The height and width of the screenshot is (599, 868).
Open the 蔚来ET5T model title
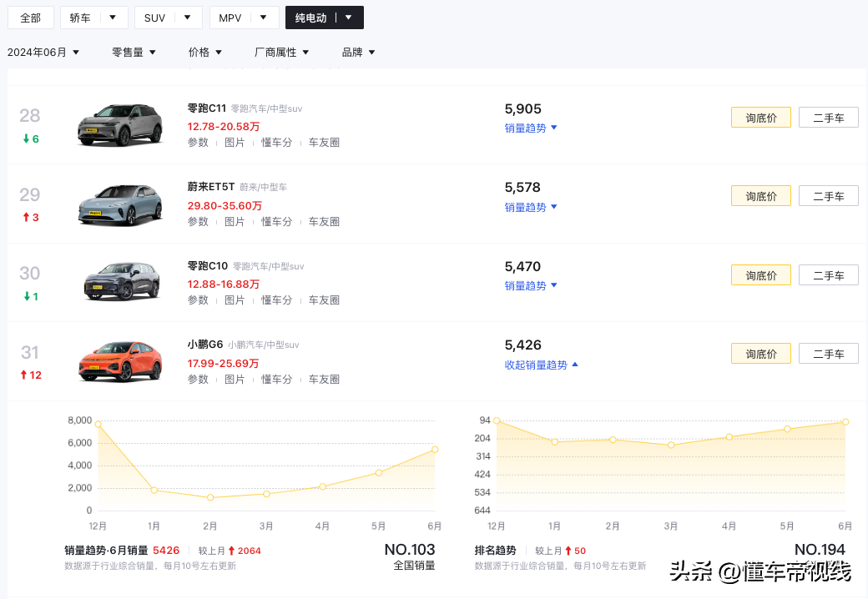(211, 187)
